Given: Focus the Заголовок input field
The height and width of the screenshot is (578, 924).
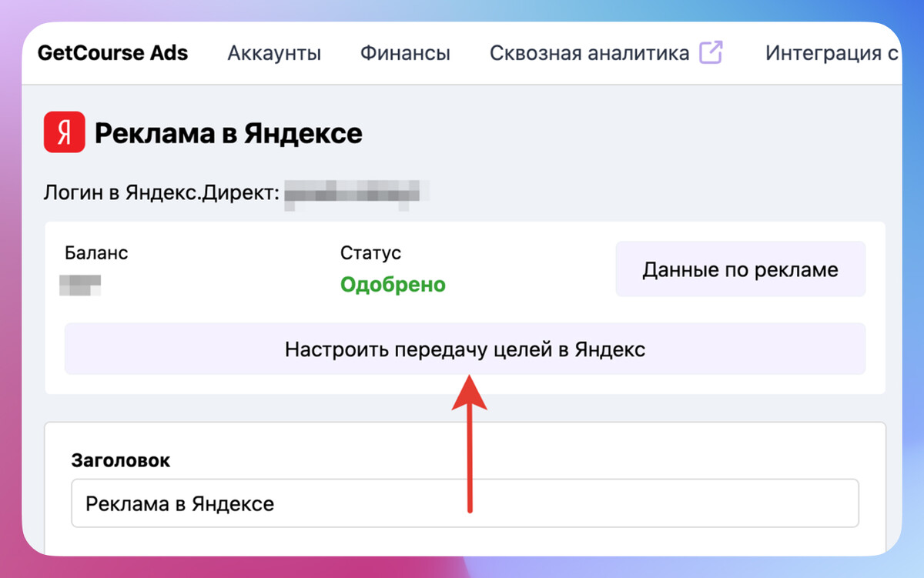Looking at the screenshot, I should tap(465, 504).
